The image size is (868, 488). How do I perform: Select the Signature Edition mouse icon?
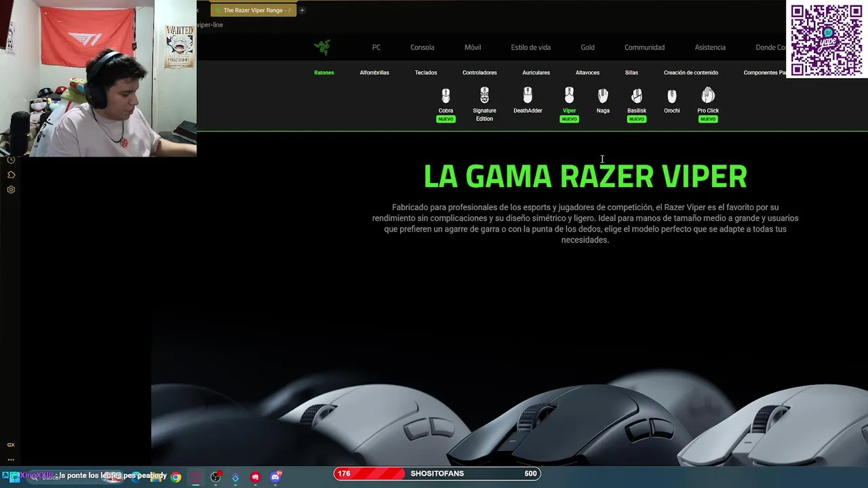click(x=484, y=95)
